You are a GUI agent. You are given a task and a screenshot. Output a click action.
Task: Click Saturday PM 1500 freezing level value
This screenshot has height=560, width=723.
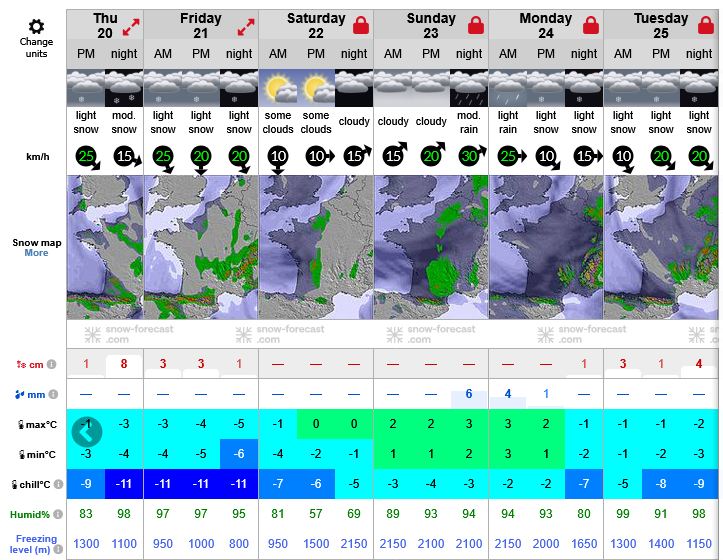tap(316, 544)
